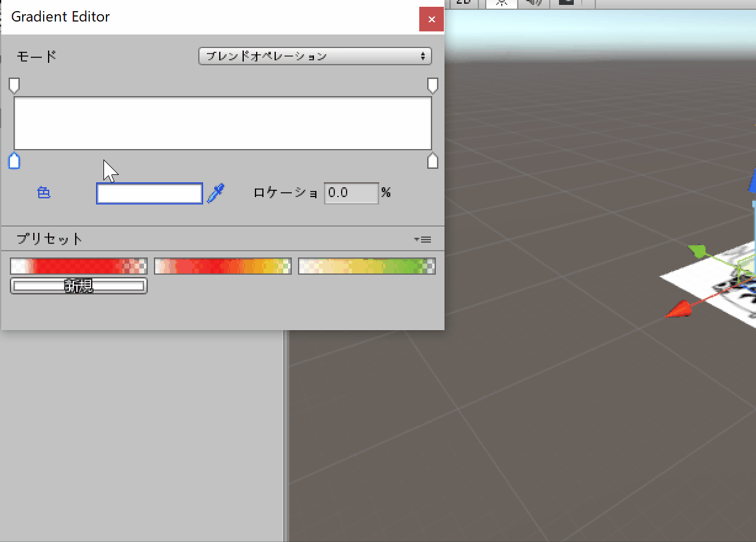Select the top-left alpha key marker
Image resolution: width=756 pixels, height=542 pixels.
point(14,85)
